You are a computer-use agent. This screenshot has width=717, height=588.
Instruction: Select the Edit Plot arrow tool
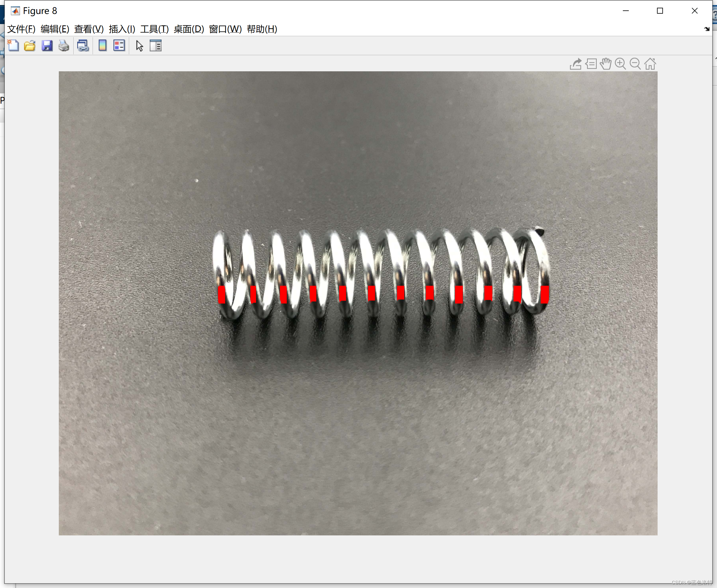click(139, 45)
